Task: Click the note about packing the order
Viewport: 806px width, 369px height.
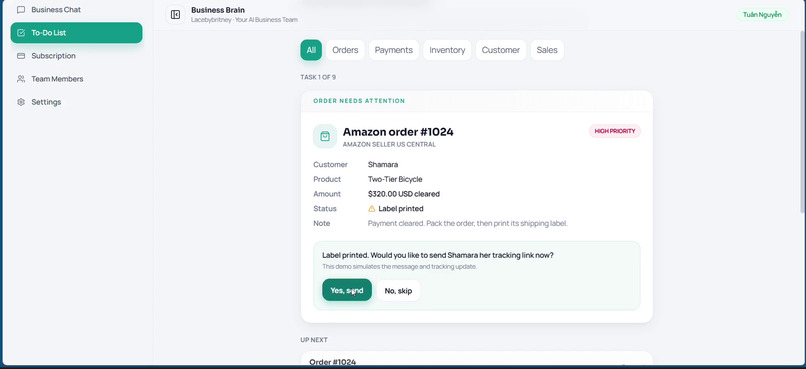Action: pyautogui.click(x=468, y=224)
